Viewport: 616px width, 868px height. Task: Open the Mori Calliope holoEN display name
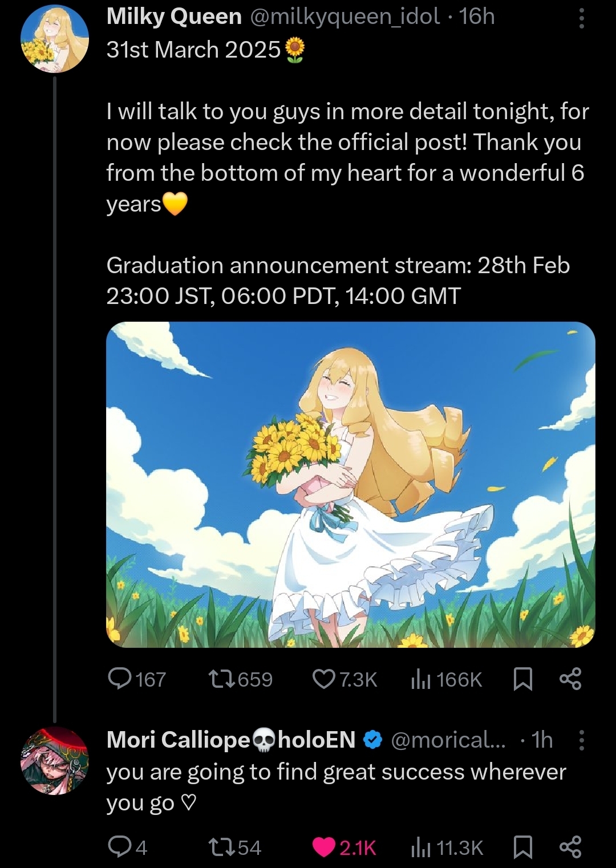tap(231, 740)
